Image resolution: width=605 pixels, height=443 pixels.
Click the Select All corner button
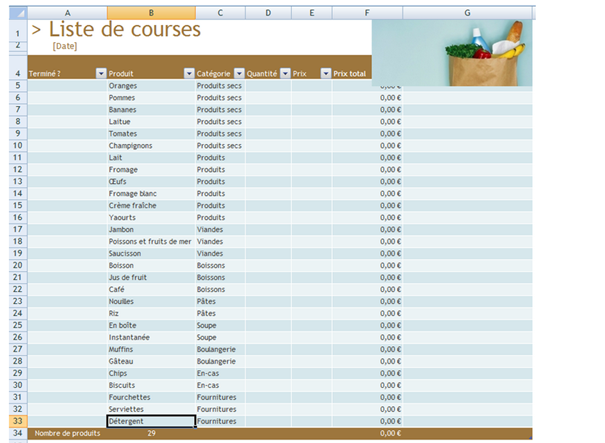tap(18, 13)
